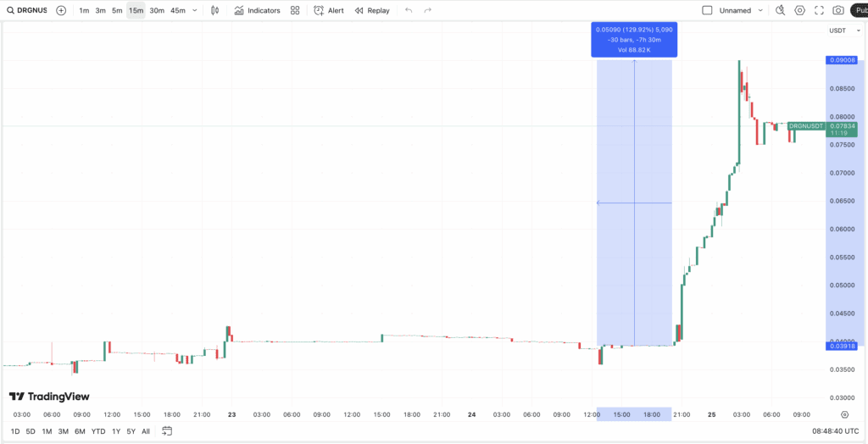Select the 1M date range
This screenshot has height=444, width=868.
[x=47, y=431]
